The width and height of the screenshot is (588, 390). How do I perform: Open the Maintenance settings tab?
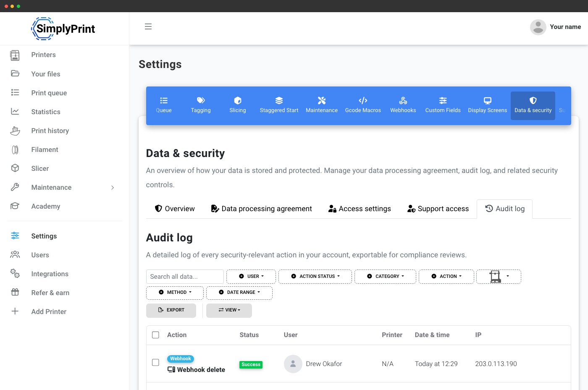(322, 105)
